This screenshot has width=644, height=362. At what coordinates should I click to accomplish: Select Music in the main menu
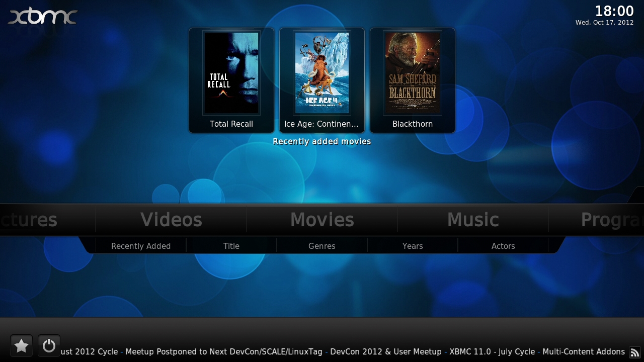pos(473,220)
